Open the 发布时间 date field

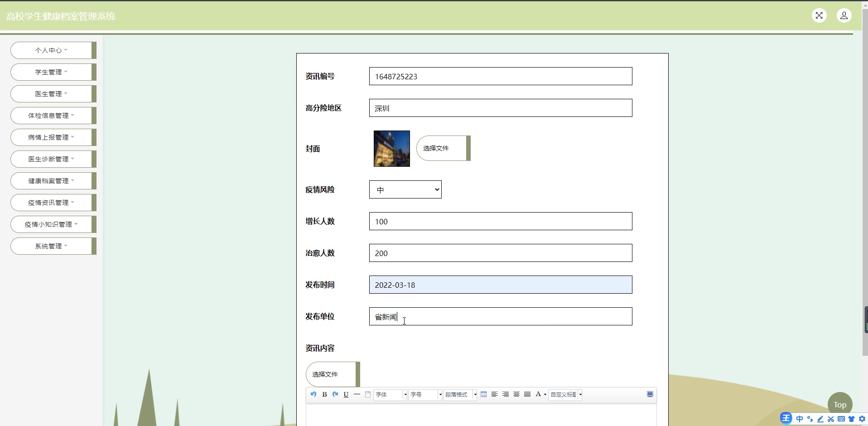(x=501, y=285)
